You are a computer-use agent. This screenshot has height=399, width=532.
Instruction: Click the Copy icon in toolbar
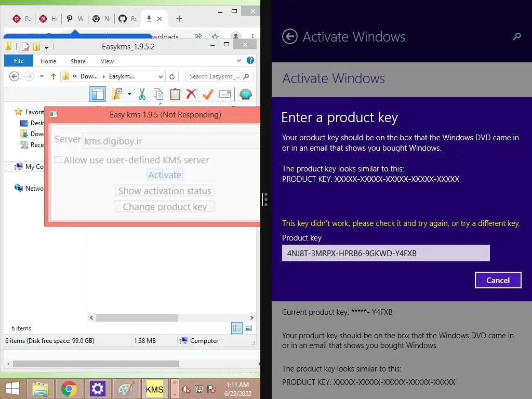158,94
